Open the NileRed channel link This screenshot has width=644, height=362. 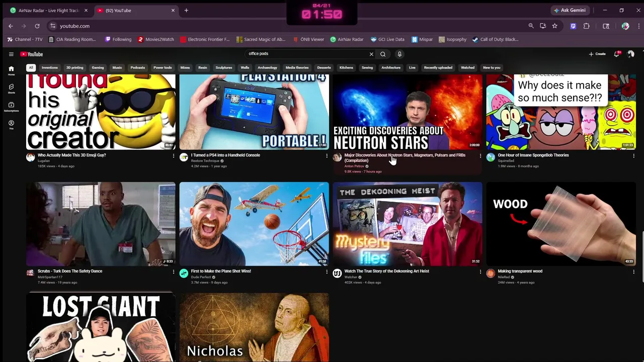pyautogui.click(x=504, y=277)
